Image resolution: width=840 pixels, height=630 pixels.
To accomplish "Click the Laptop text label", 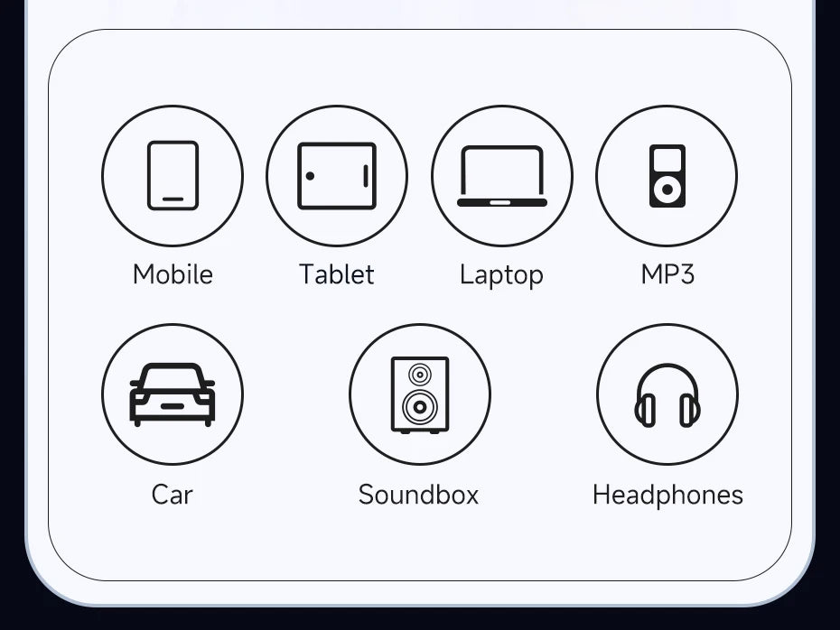I will [502, 275].
